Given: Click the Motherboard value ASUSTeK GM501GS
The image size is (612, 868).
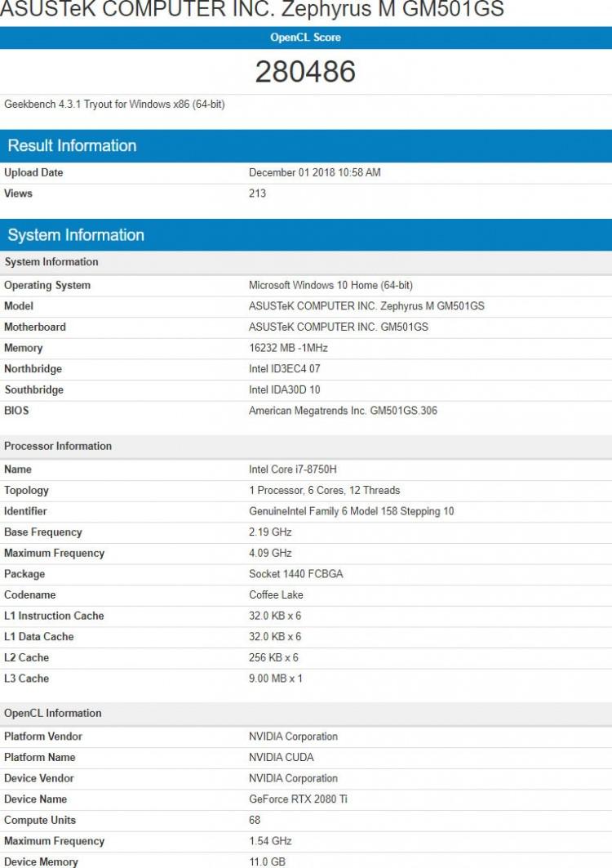Looking at the screenshot, I should pos(338,327).
